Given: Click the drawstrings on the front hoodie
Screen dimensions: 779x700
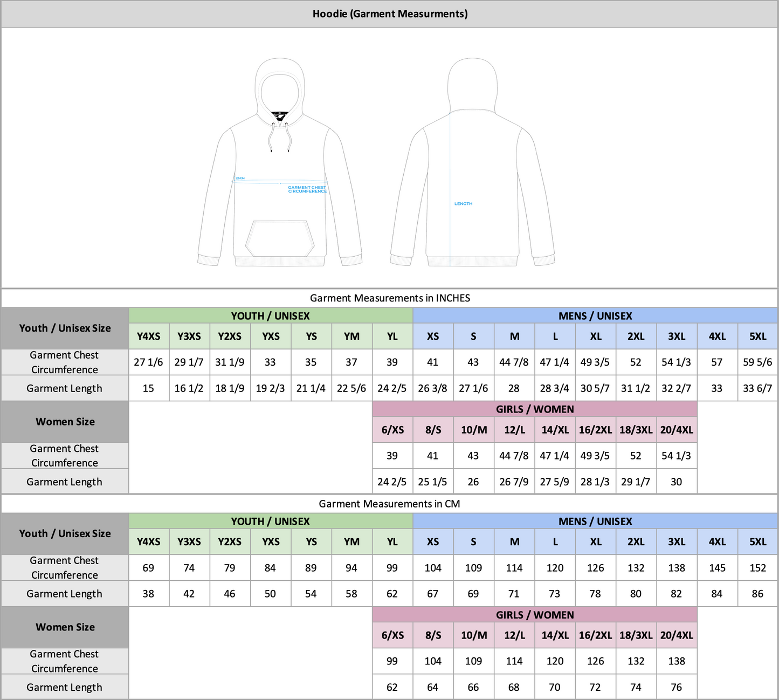Looking at the screenshot, I should point(280,137).
